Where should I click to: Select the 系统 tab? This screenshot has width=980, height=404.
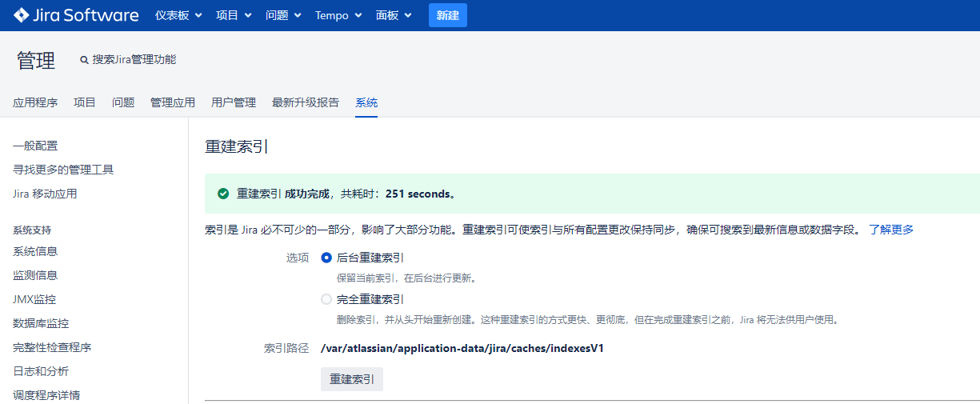[366, 102]
